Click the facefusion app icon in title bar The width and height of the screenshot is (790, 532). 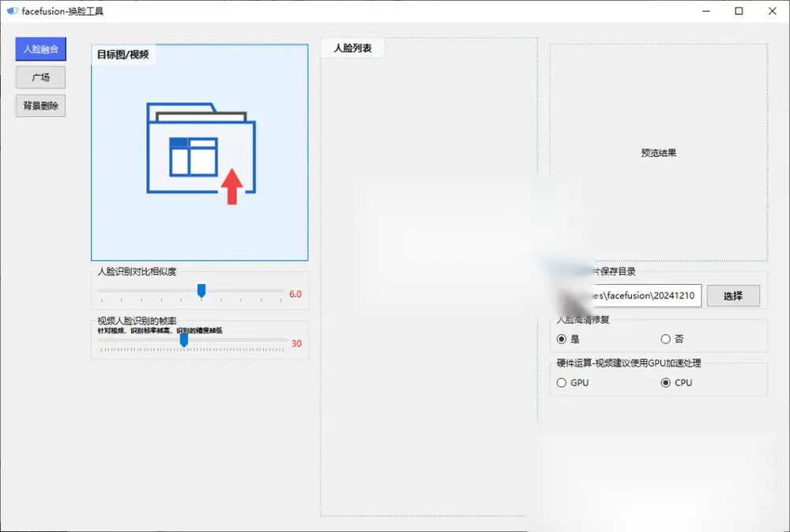(12, 11)
